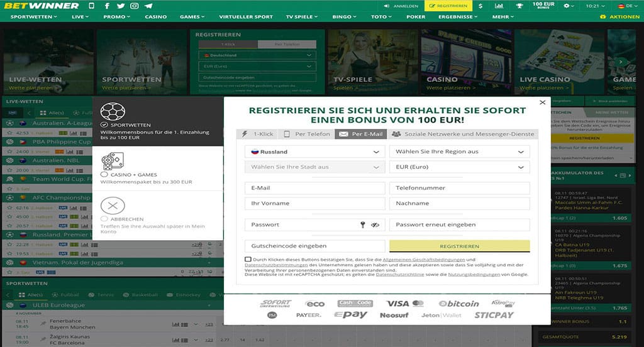644x347 pixels.
Task: Click the 100 EUR bonus badge
Action: pyautogui.click(x=543, y=5)
